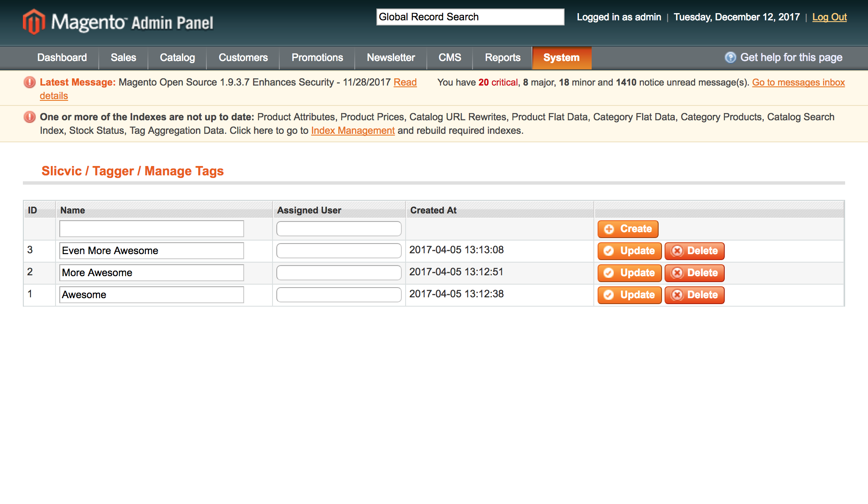This screenshot has height=504, width=868.
Task: Click the Log Out link
Action: coord(829,17)
